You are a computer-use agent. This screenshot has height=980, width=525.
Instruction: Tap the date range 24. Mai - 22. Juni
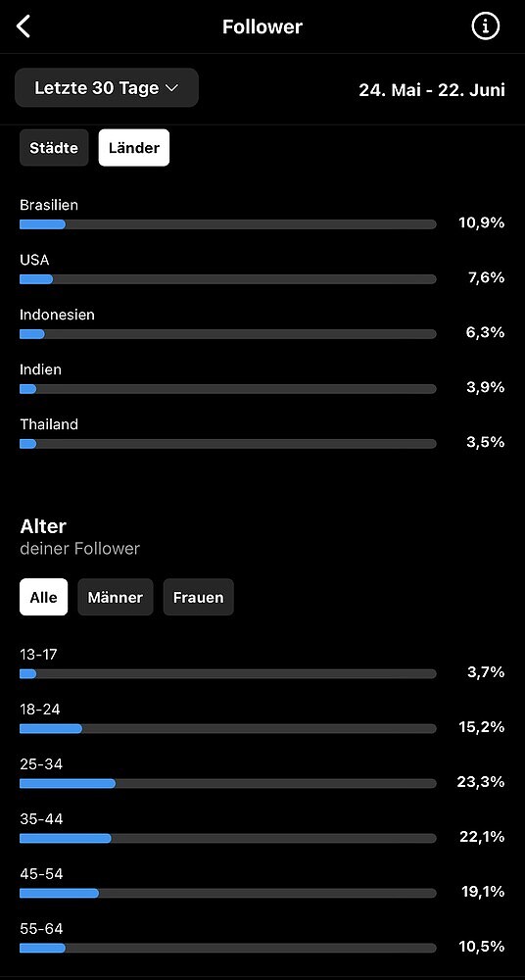point(432,90)
